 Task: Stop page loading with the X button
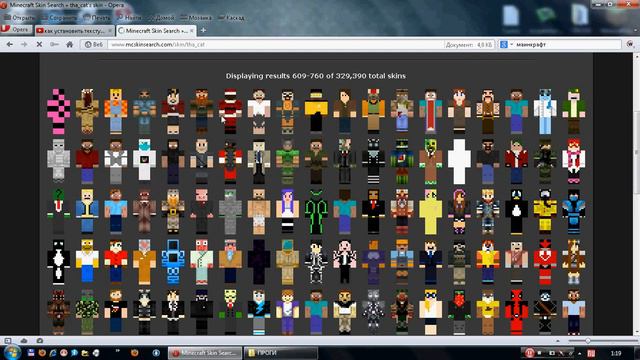(39, 44)
